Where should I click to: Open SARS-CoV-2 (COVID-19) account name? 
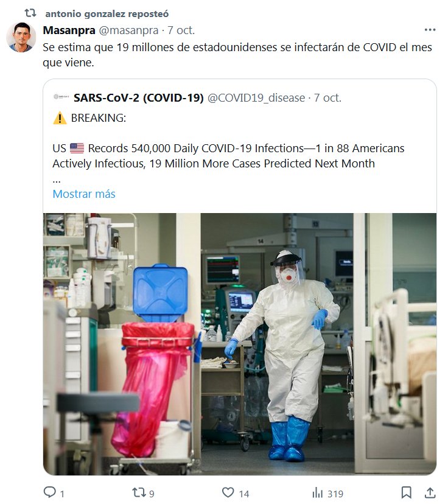[x=139, y=98]
